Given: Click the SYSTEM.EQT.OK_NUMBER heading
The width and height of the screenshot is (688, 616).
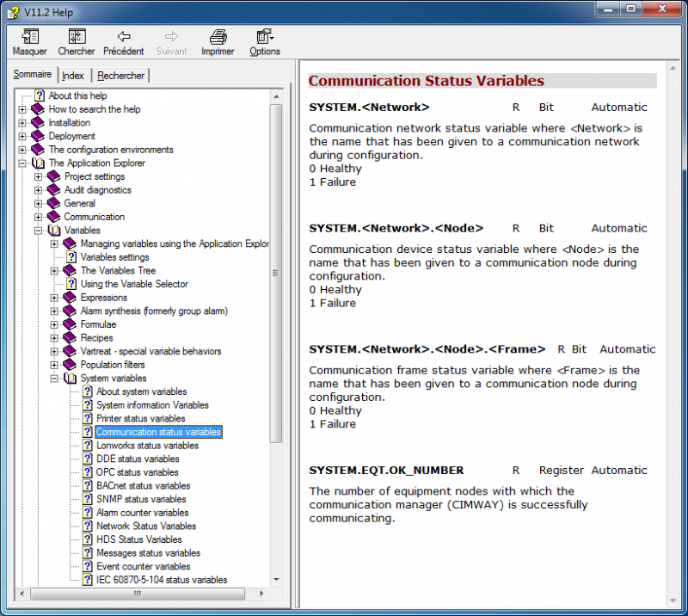Looking at the screenshot, I should (x=386, y=471).
